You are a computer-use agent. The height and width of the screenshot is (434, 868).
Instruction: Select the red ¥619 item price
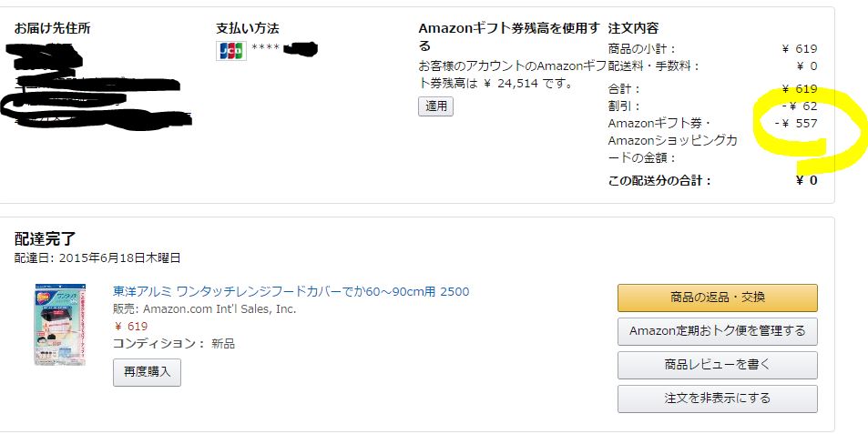130,327
